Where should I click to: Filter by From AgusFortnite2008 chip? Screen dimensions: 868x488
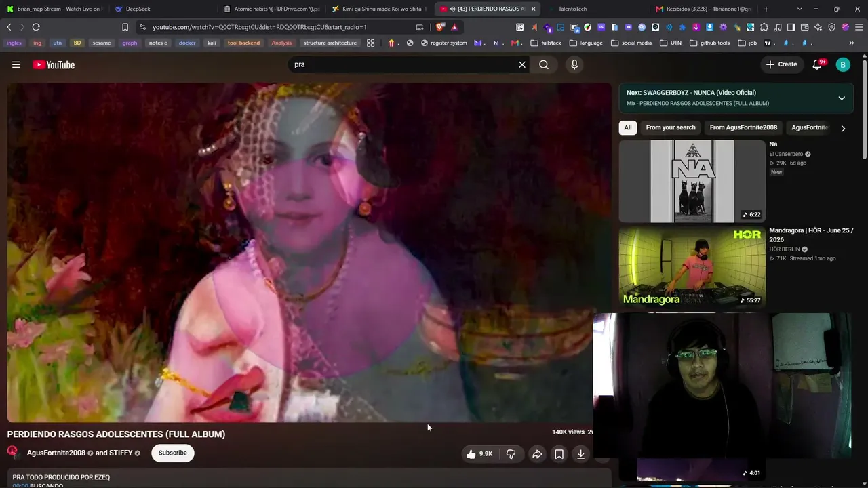pyautogui.click(x=743, y=127)
